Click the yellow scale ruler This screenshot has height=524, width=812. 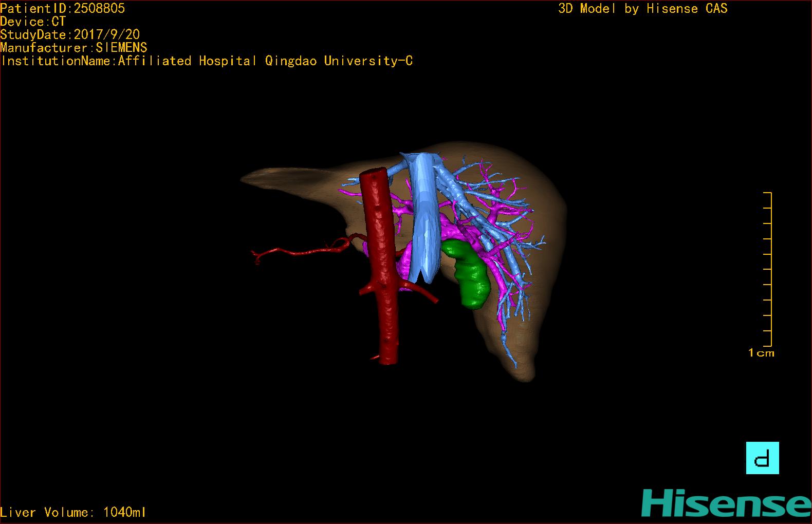click(x=768, y=269)
